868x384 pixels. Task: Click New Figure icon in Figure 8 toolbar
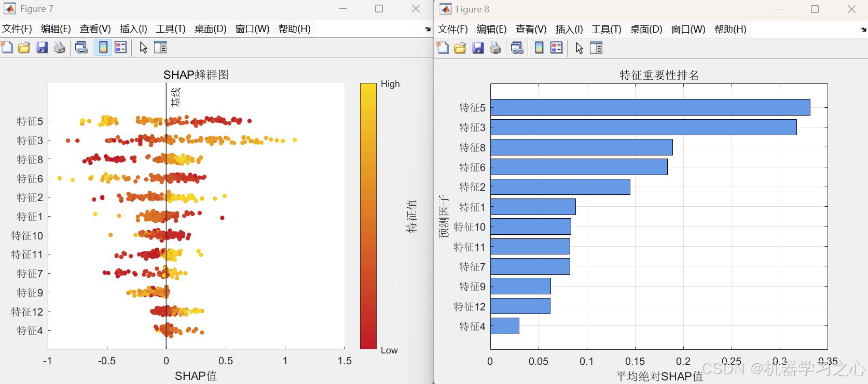(x=443, y=48)
